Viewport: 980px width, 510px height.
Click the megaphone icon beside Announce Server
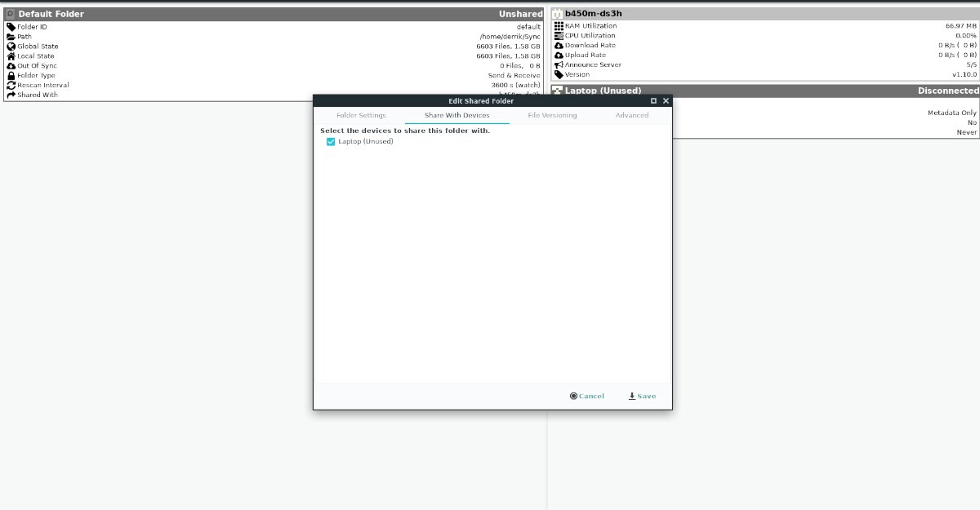click(559, 64)
